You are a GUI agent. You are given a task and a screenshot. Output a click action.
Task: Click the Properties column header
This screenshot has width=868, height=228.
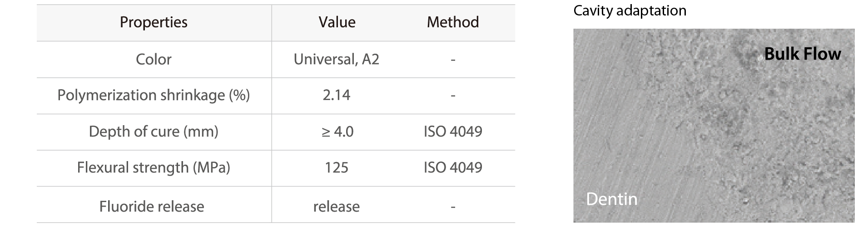pyautogui.click(x=154, y=22)
